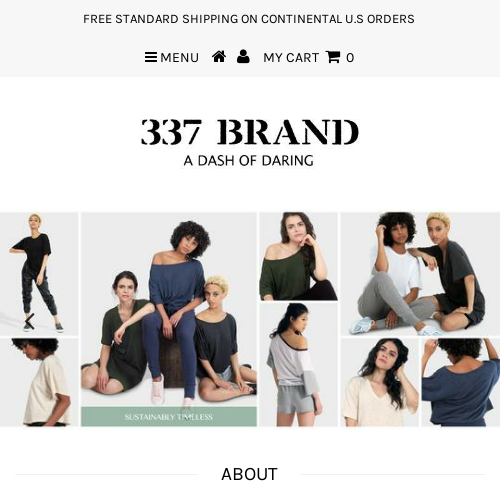
Task: Click the A DASH OF DARING tagline
Action: pyautogui.click(x=249, y=161)
